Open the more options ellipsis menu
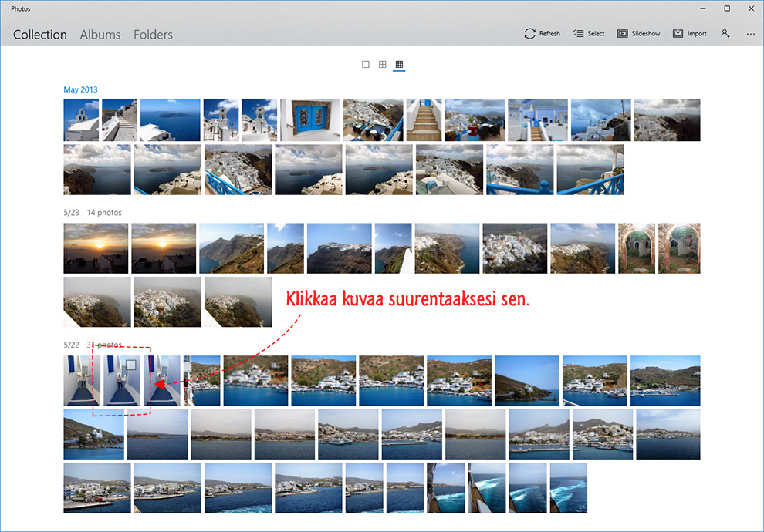The width and height of the screenshot is (764, 532). [x=750, y=34]
